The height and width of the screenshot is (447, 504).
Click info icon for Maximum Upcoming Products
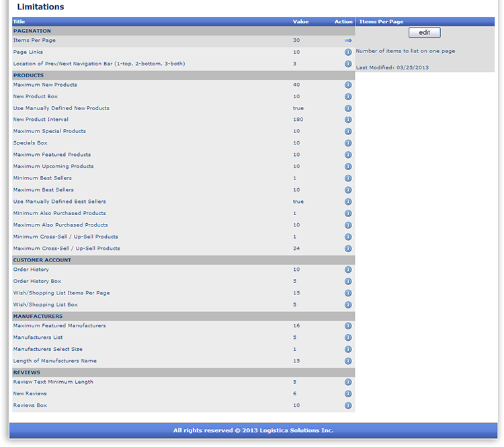348,167
